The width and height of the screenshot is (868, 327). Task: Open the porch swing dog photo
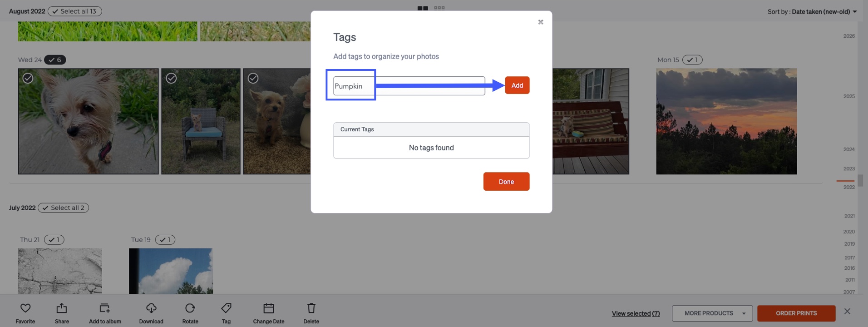(x=591, y=121)
